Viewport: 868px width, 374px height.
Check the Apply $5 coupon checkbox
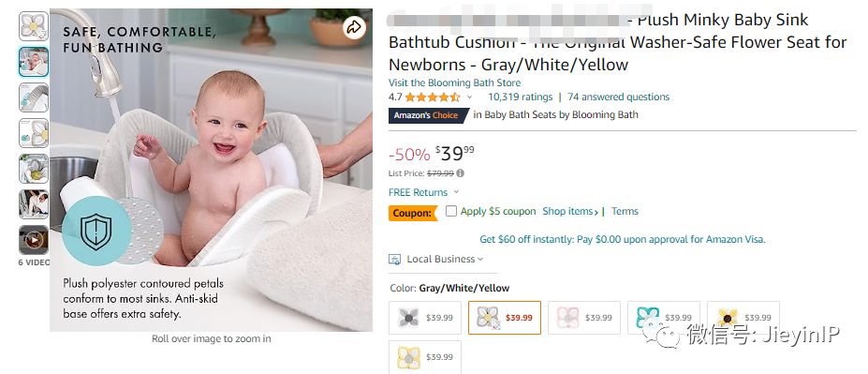pyautogui.click(x=451, y=211)
